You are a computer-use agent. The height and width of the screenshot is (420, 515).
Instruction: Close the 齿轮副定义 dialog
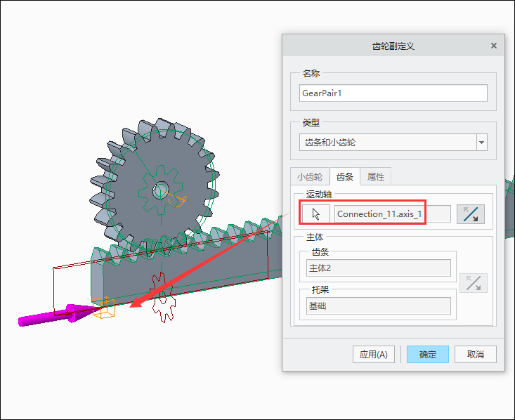click(x=494, y=46)
